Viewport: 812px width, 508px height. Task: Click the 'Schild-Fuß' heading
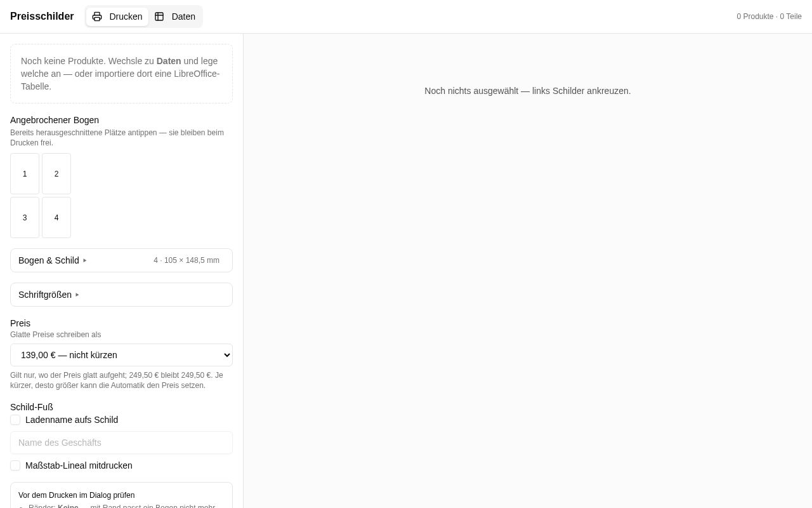click(32, 407)
